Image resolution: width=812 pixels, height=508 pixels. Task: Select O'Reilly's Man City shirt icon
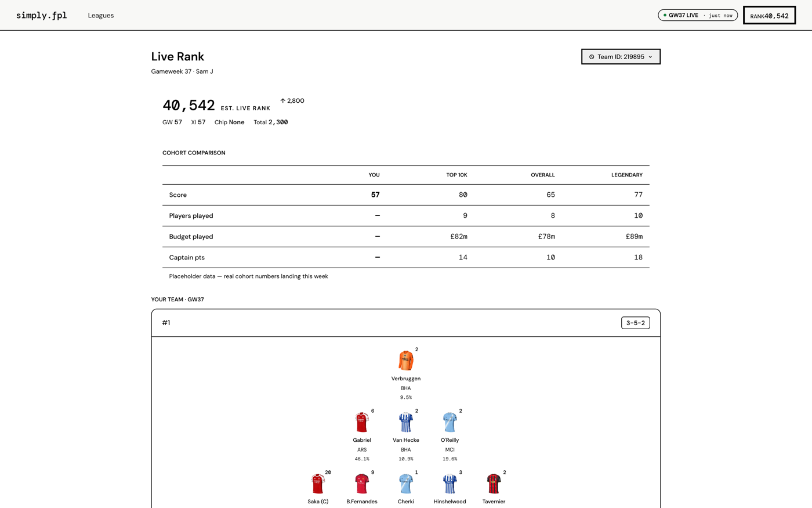pos(449,422)
